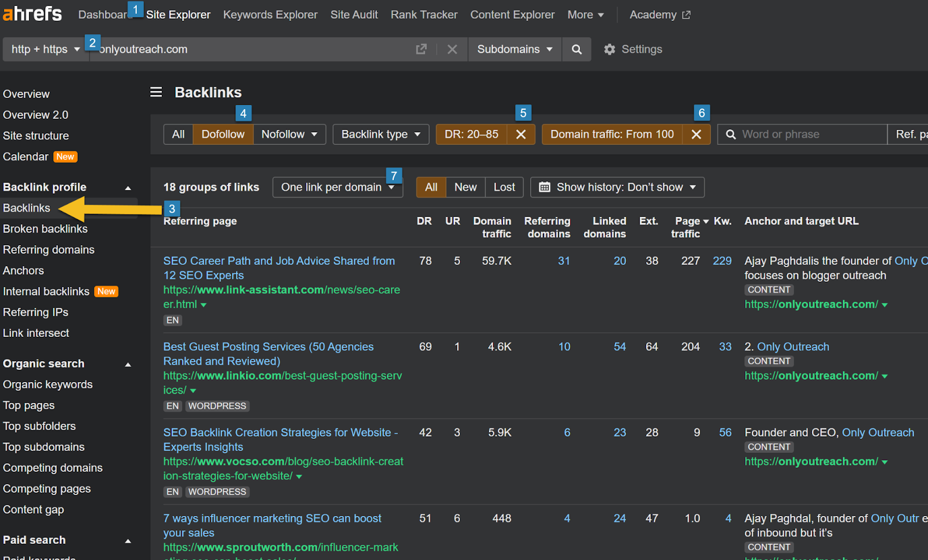
Task: Show only Lost links
Action: 504,187
